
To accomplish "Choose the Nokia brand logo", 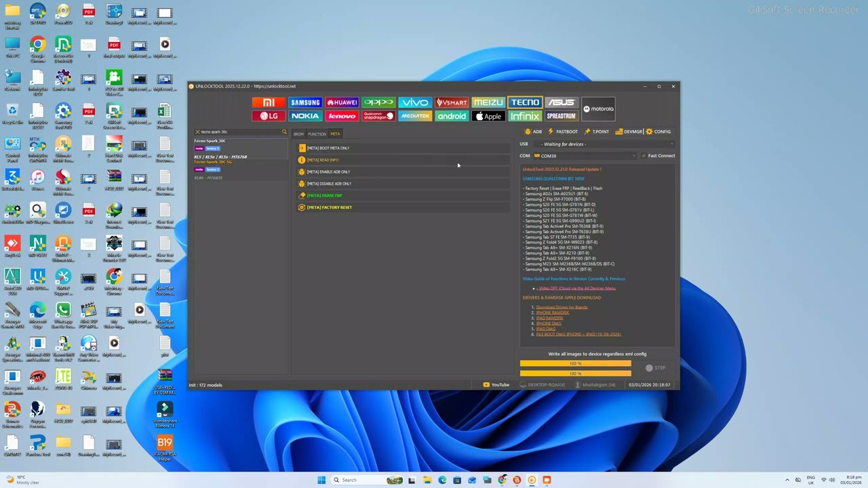I will [305, 116].
